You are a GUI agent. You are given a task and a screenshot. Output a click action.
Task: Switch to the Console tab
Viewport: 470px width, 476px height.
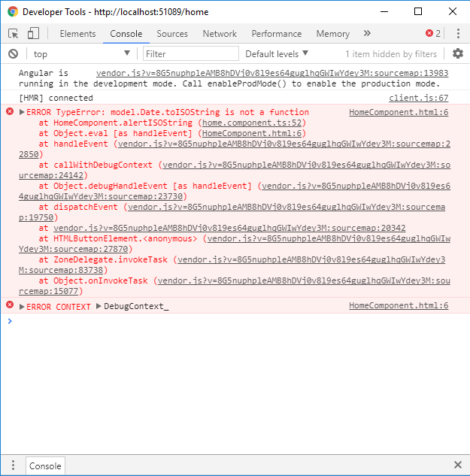[x=126, y=34]
